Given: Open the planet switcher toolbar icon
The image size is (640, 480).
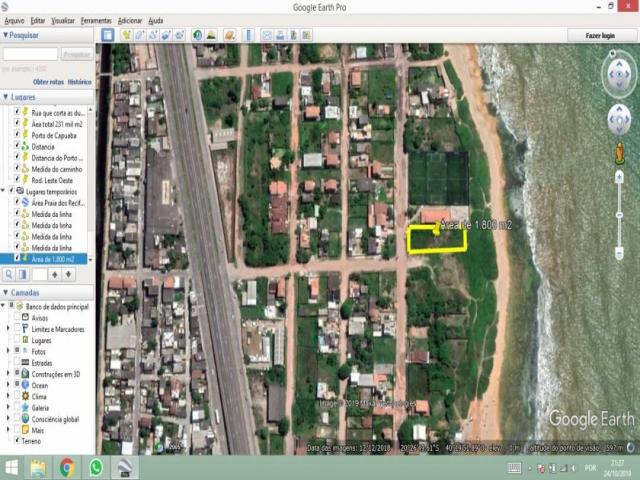Looking at the screenshot, I should point(230,35).
